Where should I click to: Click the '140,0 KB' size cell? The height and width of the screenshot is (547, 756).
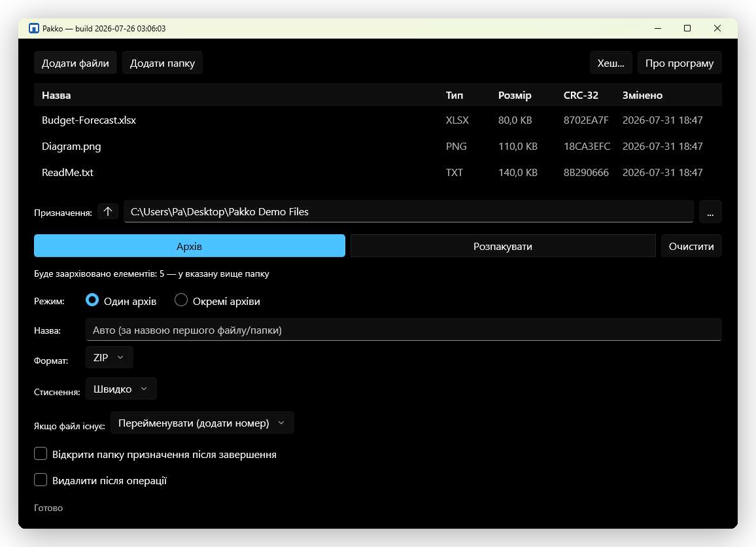pos(518,172)
